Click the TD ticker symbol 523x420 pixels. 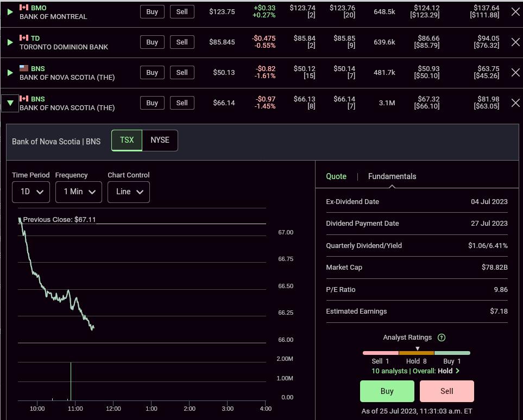(x=35, y=38)
